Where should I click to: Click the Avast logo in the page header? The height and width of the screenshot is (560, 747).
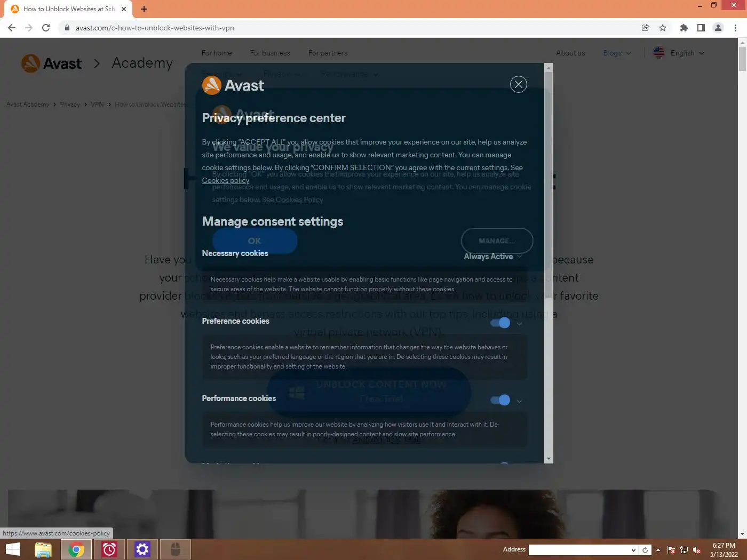pos(52,63)
